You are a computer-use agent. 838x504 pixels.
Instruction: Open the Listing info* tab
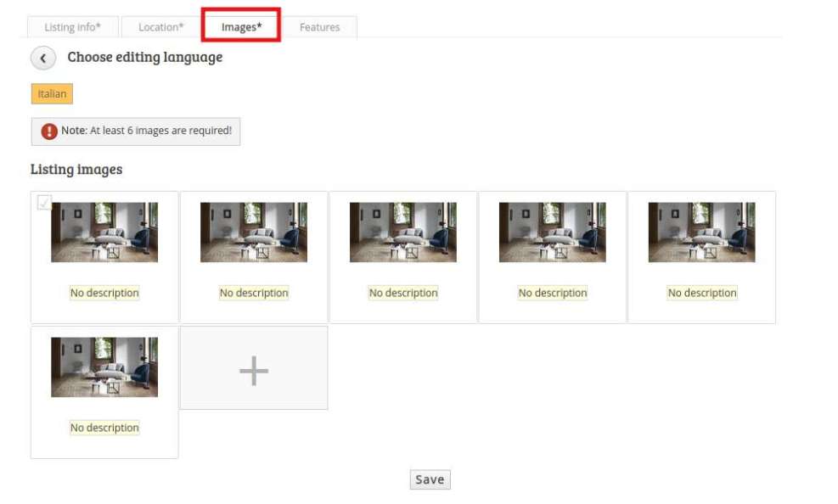(73, 27)
